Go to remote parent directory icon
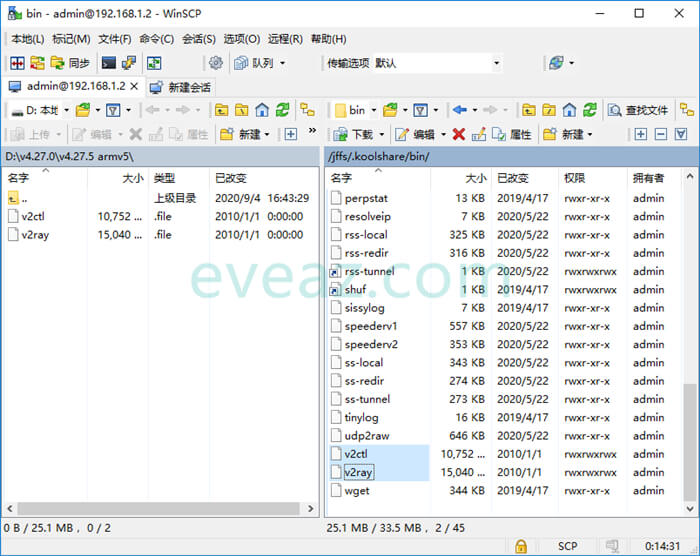The width and height of the screenshot is (700, 556). click(x=529, y=110)
